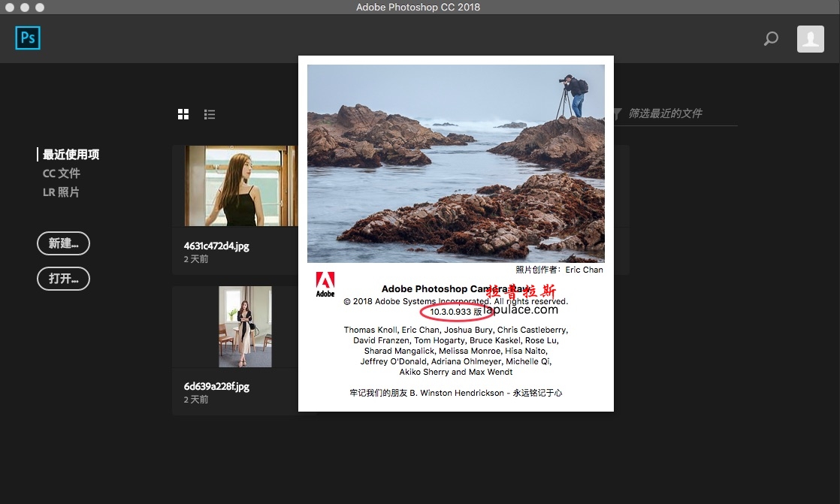This screenshot has height=504, width=840.
Task: Click the B. Winston Hendrickson memorial line
Action: click(456, 393)
